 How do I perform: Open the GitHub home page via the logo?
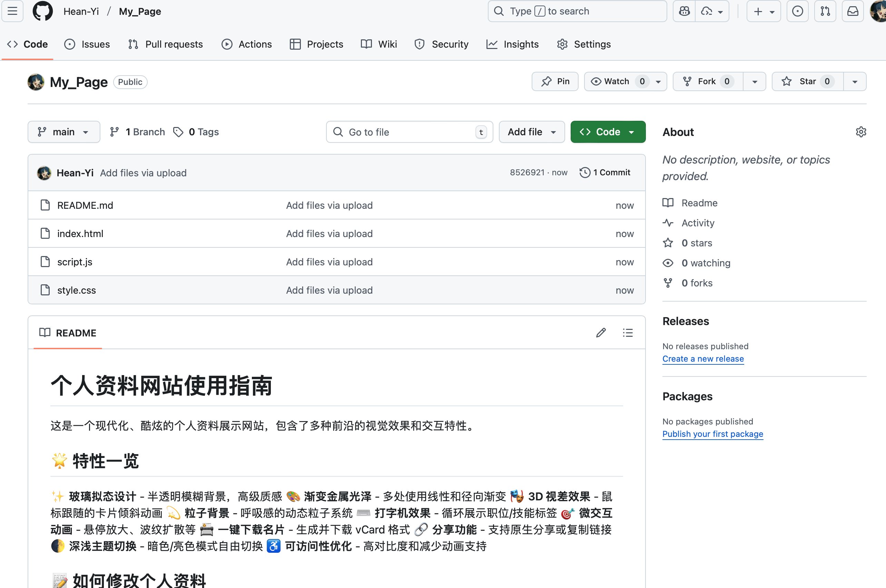[x=42, y=11]
